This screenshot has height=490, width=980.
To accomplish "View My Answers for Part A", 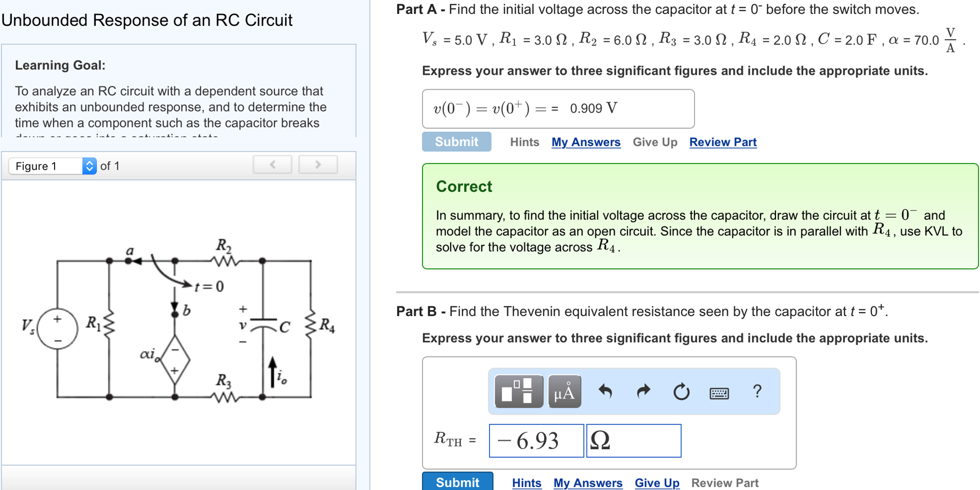I will (x=585, y=142).
